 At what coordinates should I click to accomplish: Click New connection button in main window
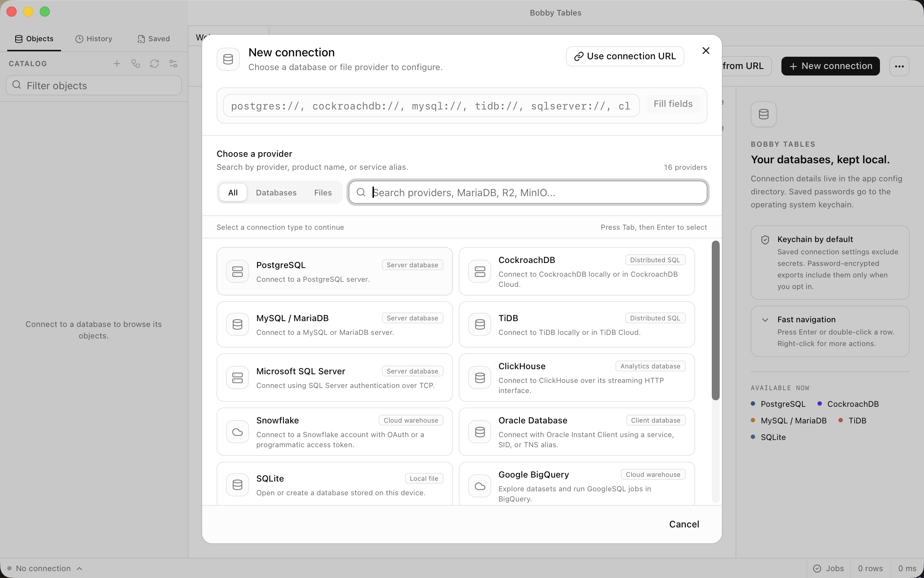coord(830,66)
